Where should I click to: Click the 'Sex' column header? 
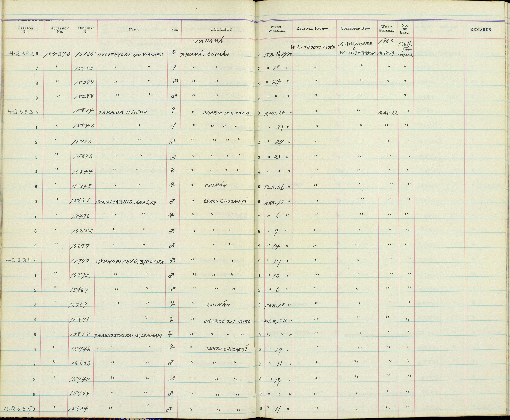(174, 30)
